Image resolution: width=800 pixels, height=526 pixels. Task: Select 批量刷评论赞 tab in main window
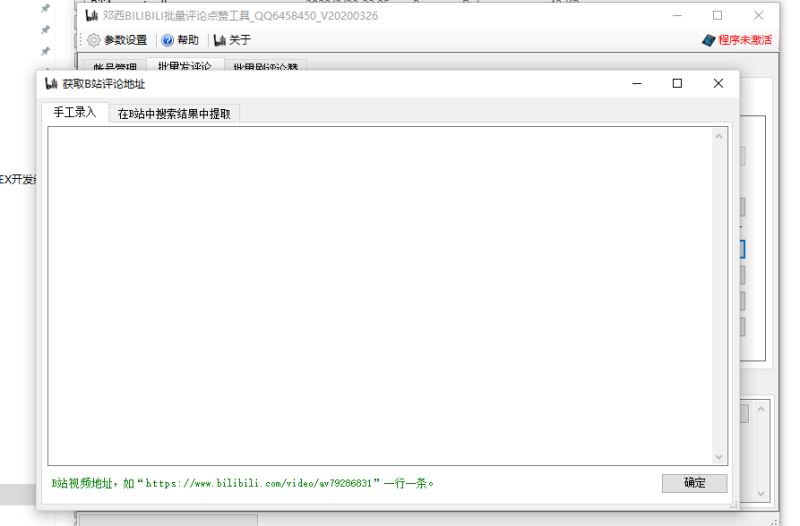pos(265,66)
